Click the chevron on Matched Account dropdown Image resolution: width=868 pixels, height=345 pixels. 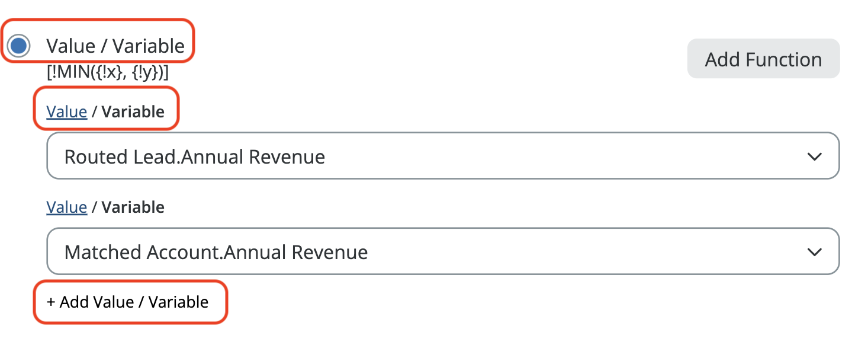[x=814, y=252]
